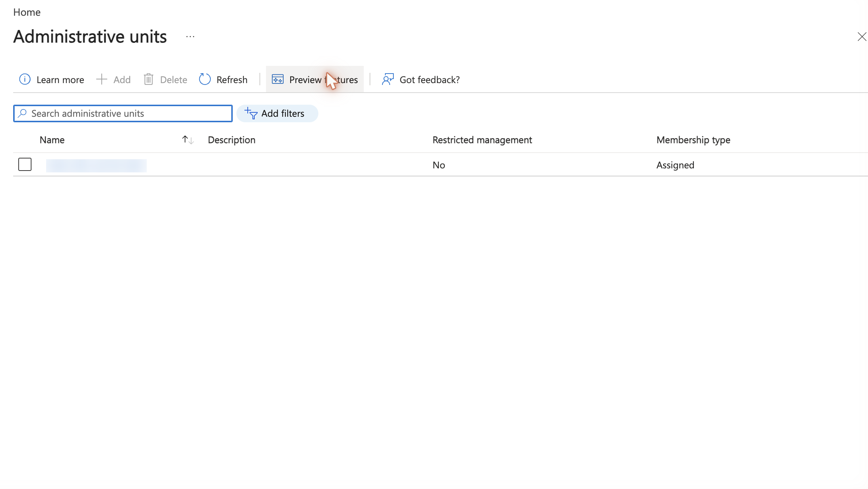Open the blurred administrative unit name link

point(96,165)
